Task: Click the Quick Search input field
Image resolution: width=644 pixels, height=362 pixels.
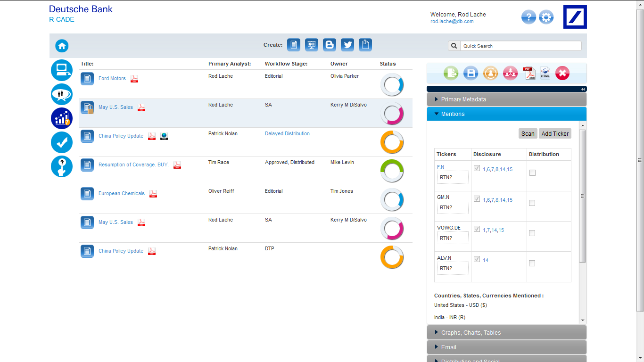Action: click(x=520, y=46)
